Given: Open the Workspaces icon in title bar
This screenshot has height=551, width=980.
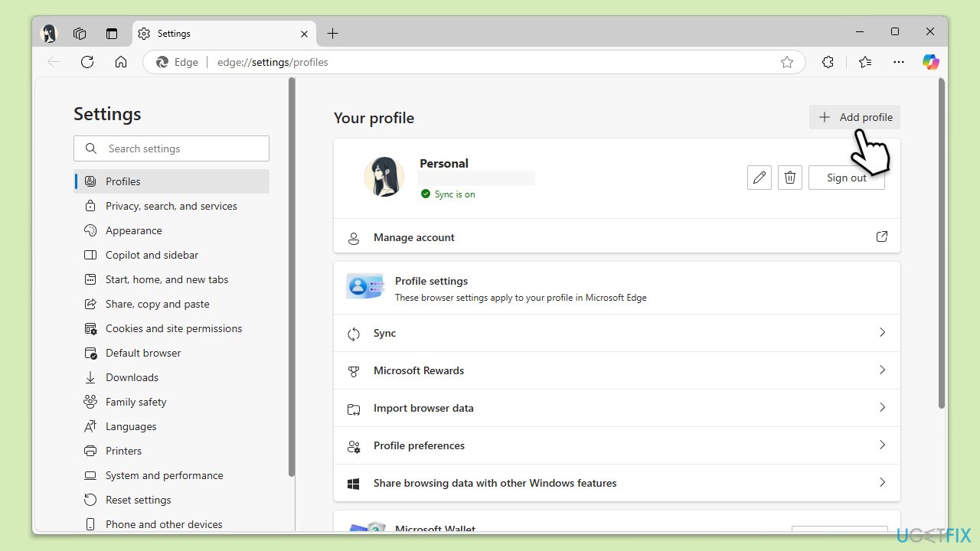Looking at the screenshot, I should pyautogui.click(x=80, y=34).
